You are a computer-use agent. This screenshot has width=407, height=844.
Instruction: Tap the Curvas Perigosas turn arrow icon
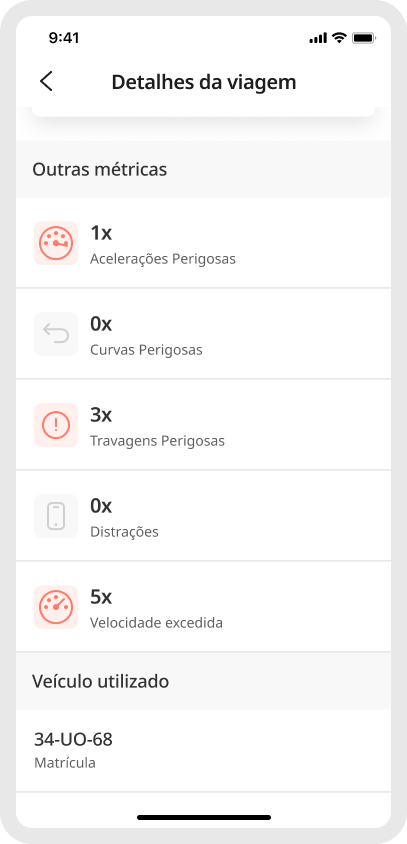[56, 334]
